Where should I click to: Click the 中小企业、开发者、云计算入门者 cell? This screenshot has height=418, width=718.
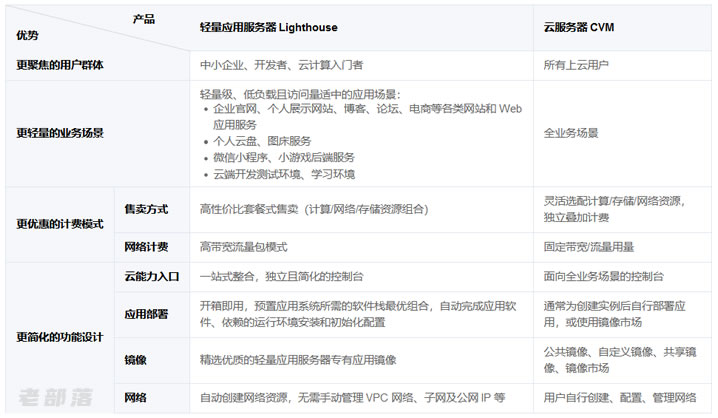click(285, 65)
